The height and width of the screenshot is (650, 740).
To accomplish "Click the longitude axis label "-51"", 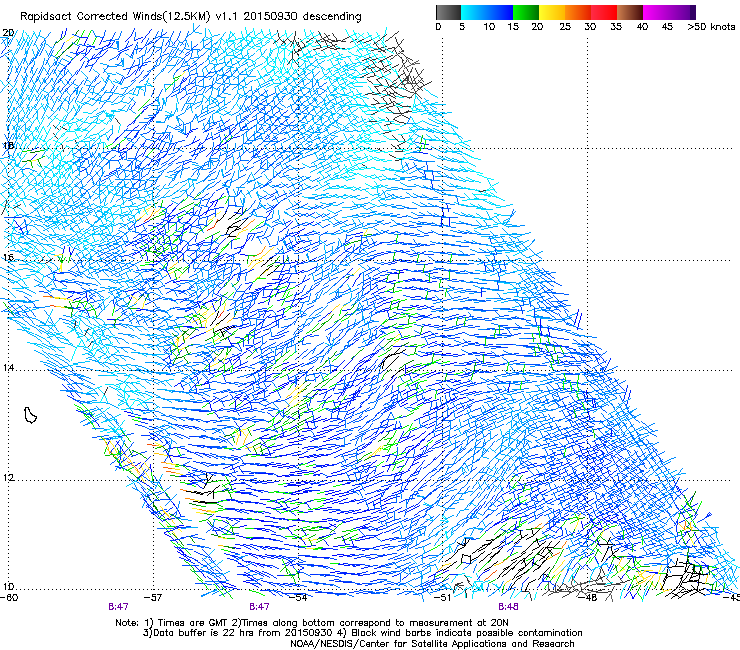I will (x=442, y=598).
